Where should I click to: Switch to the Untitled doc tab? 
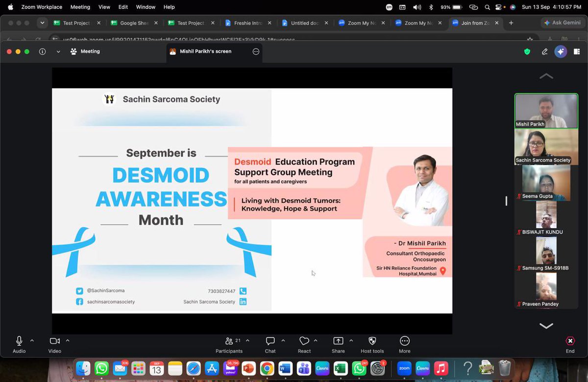pyautogui.click(x=306, y=23)
